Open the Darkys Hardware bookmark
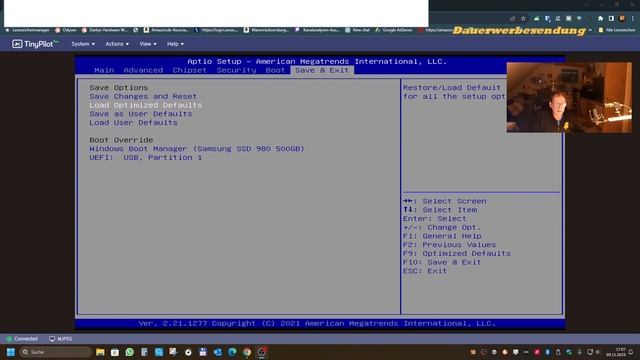This screenshot has height=360, width=640. click(104, 30)
